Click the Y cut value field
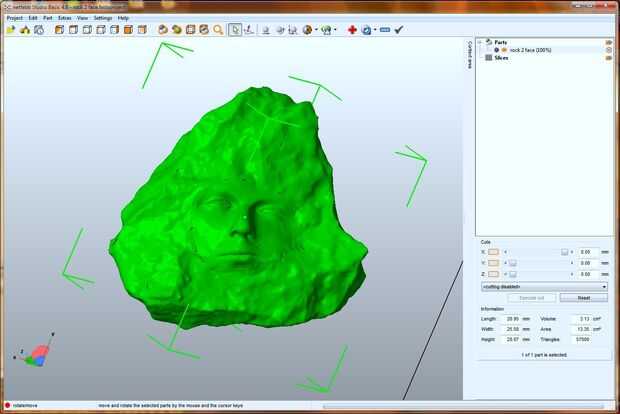This screenshot has width=620, height=414. (x=588, y=263)
